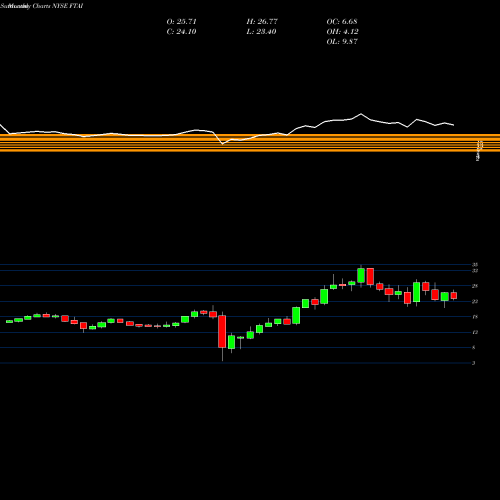This screenshot has height=500, width=500.
Task: Select the high value 'H: 26.77'
Action: click(262, 22)
